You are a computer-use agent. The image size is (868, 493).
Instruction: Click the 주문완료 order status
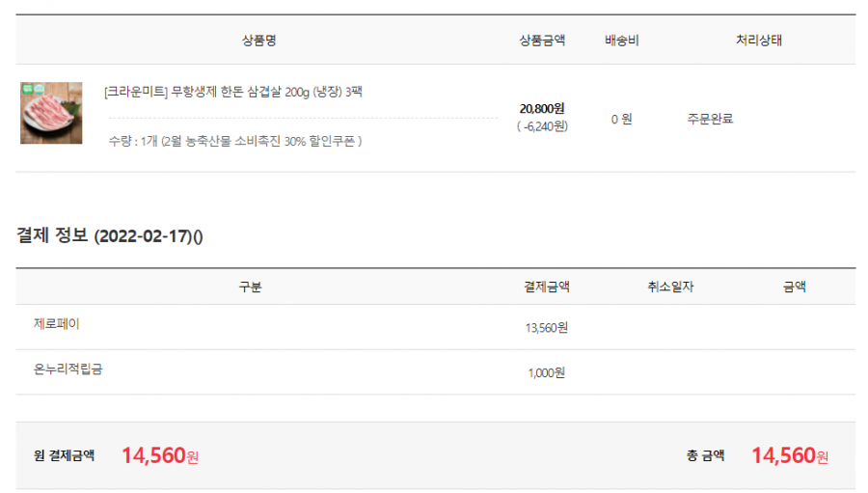710,119
